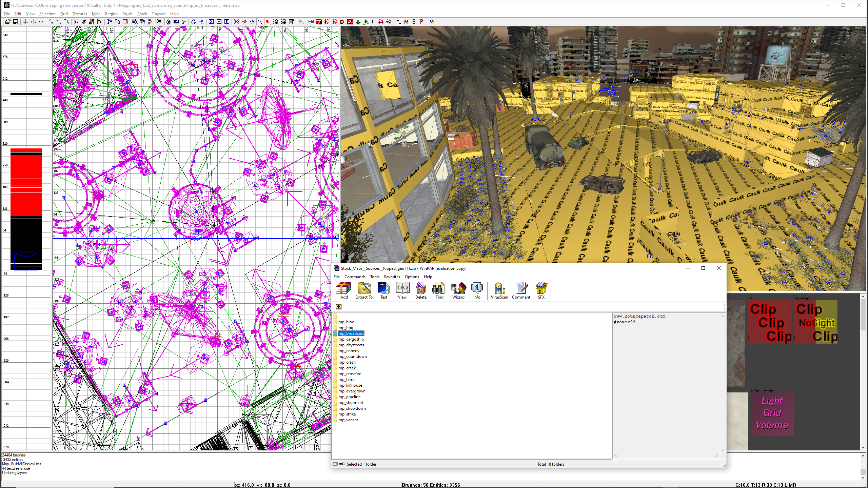Select the clip_nosight texture thumbnail
This screenshot has width=868, height=488.
pos(816,322)
